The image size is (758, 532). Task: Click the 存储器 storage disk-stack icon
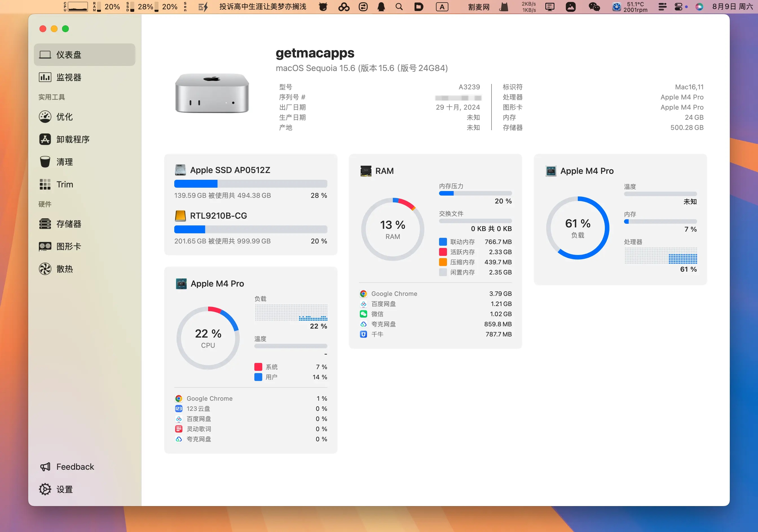[45, 224]
